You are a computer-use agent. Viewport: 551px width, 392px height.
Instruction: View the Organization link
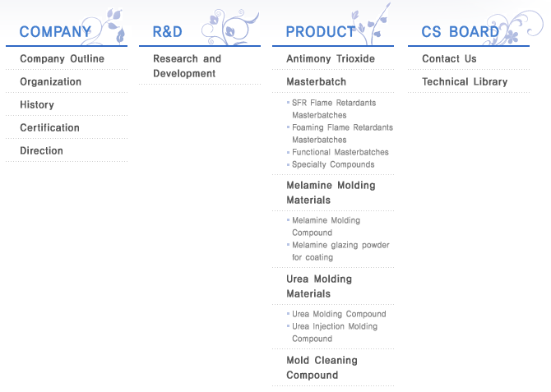click(x=51, y=82)
